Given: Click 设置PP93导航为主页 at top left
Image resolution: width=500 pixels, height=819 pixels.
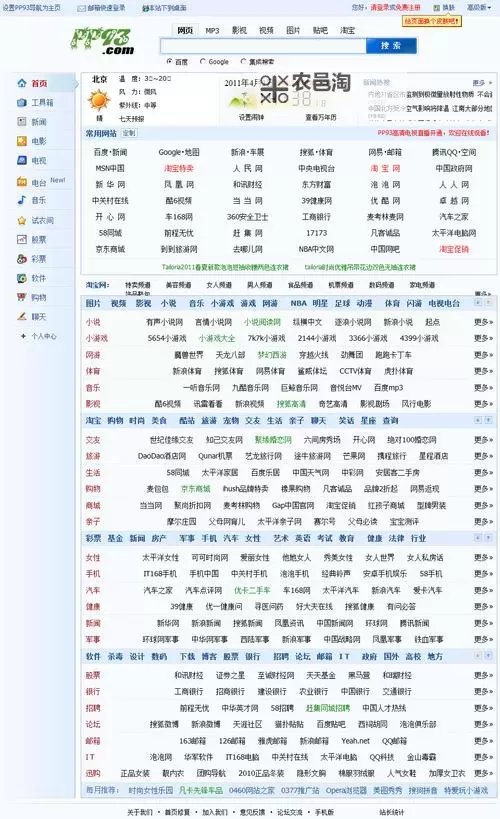Looking at the screenshot, I should [31, 8].
